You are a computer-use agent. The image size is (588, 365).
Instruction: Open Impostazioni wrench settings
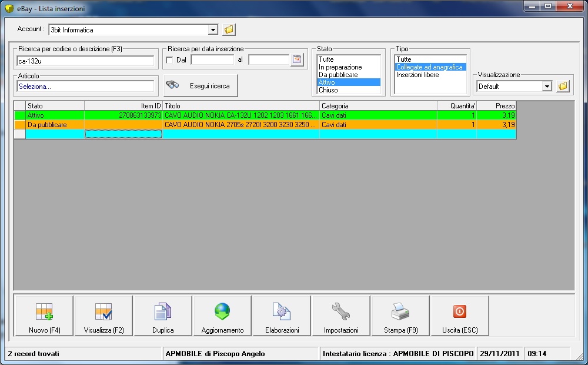click(x=341, y=316)
